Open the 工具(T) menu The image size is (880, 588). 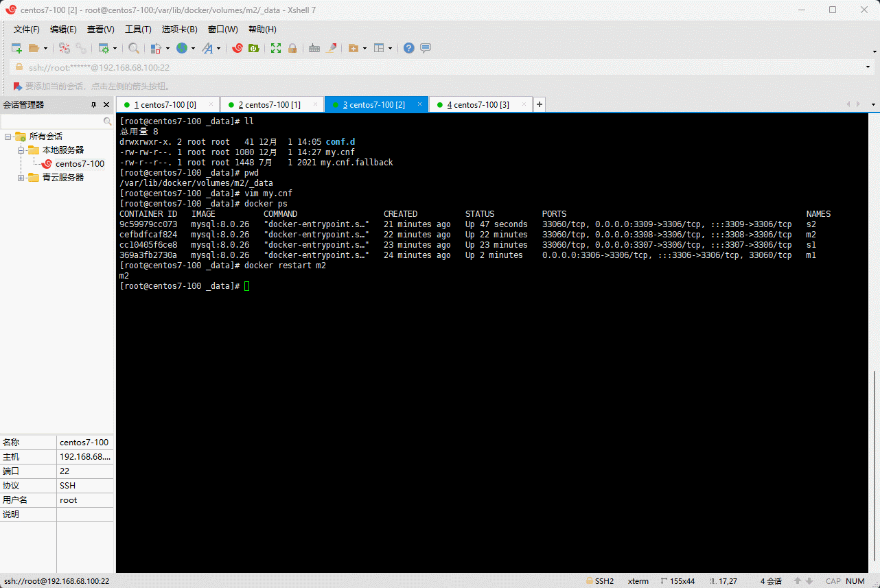pos(138,30)
